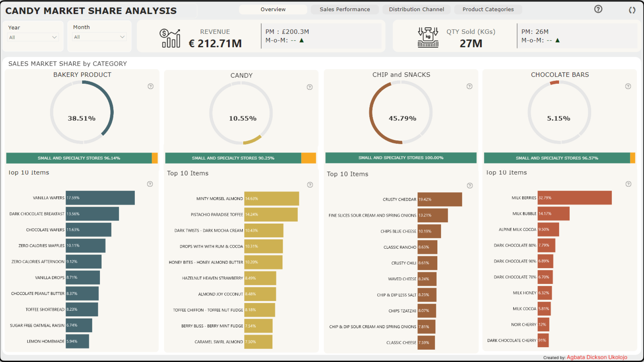Click the Sales Market Share by Category heading
644x362 pixels.
coord(67,64)
